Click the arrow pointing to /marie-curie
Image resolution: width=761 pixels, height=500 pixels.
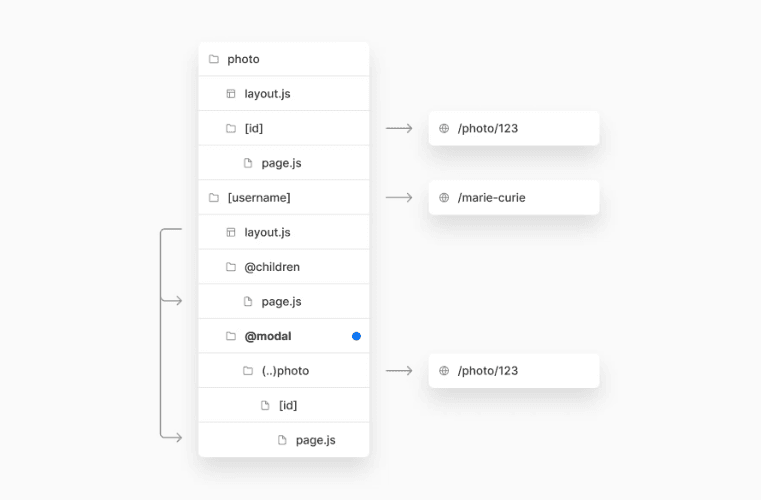(399, 198)
